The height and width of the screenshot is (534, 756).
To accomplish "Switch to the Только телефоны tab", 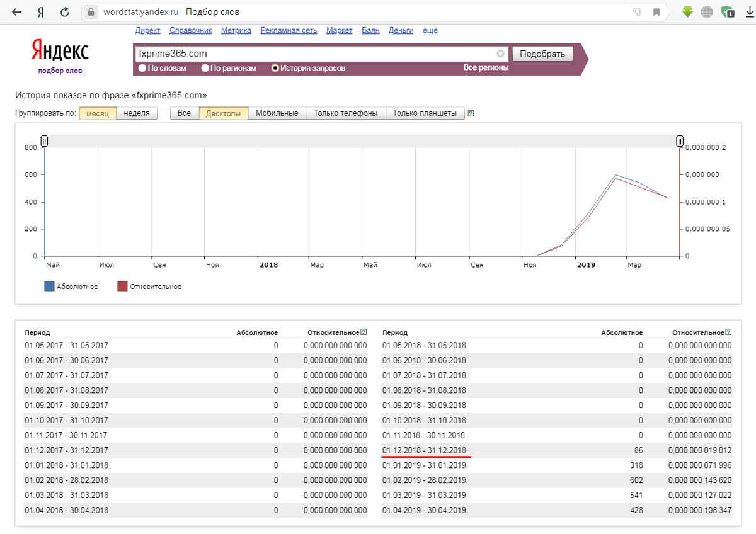I will (x=346, y=113).
